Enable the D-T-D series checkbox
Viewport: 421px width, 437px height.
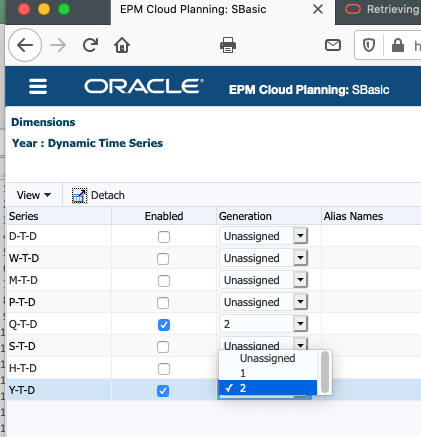[164, 237]
